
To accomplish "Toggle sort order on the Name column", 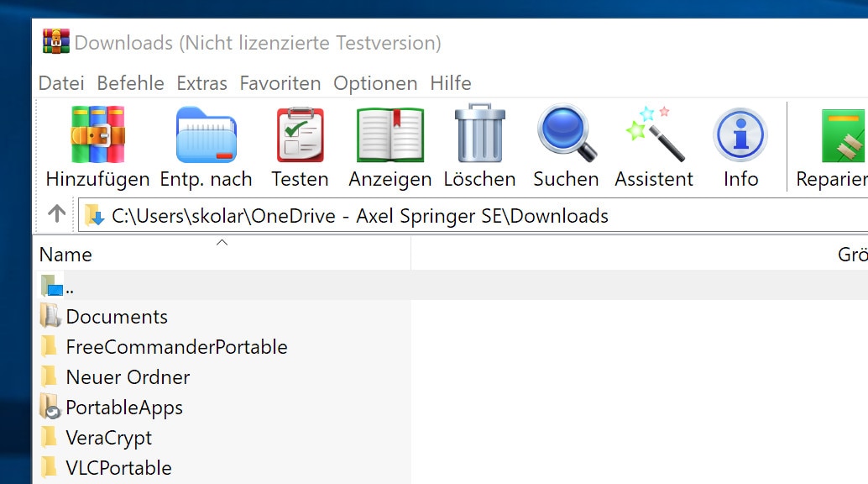I will [67, 254].
